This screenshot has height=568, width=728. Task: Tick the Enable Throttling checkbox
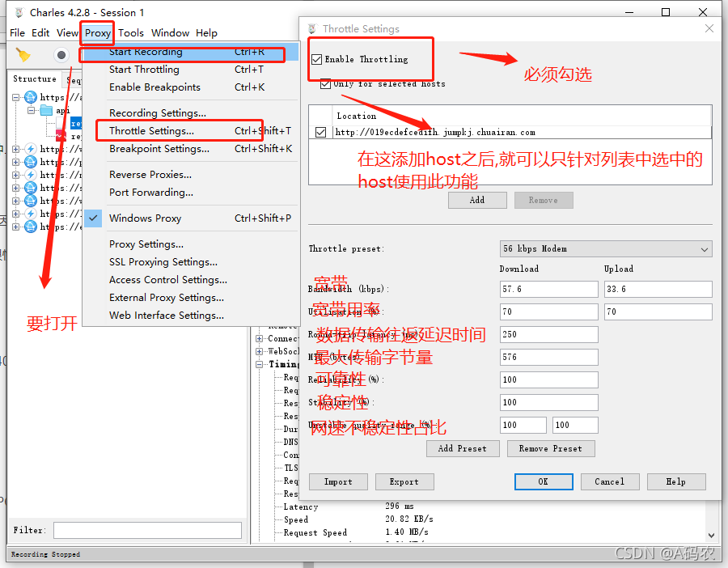coord(316,59)
